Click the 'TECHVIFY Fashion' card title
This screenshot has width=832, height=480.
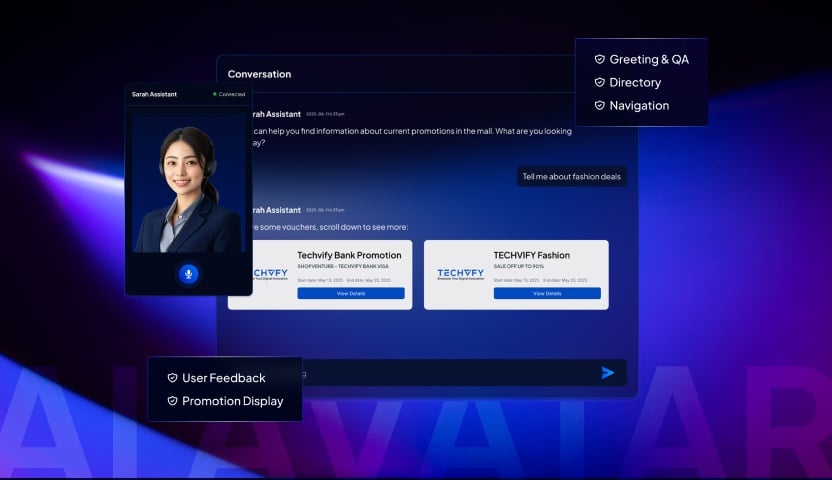tap(532, 255)
